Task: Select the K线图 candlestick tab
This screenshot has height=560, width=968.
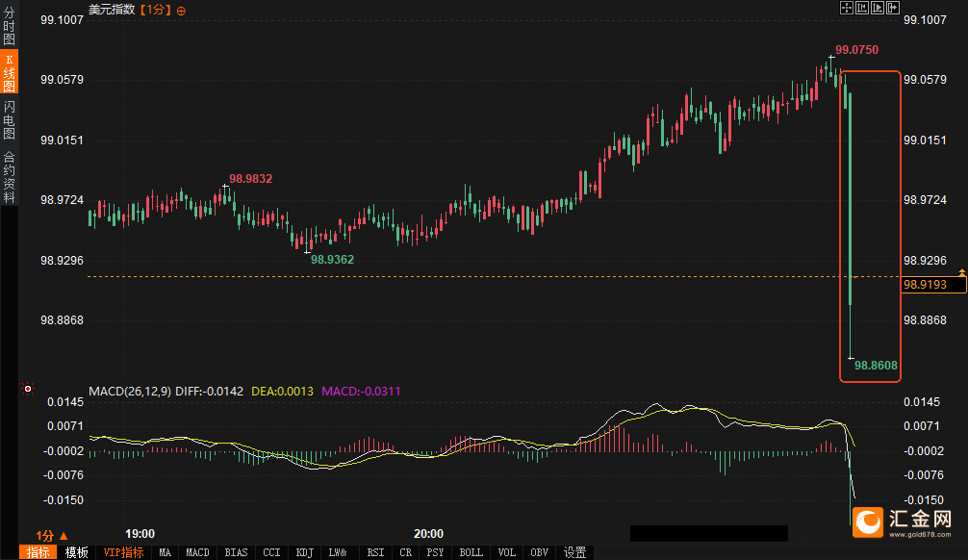Action: coord(9,73)
